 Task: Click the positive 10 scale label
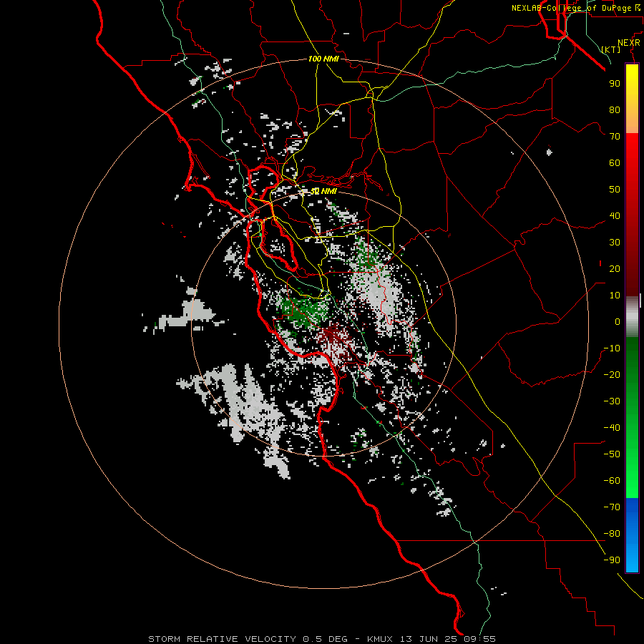tap(615, 296)
